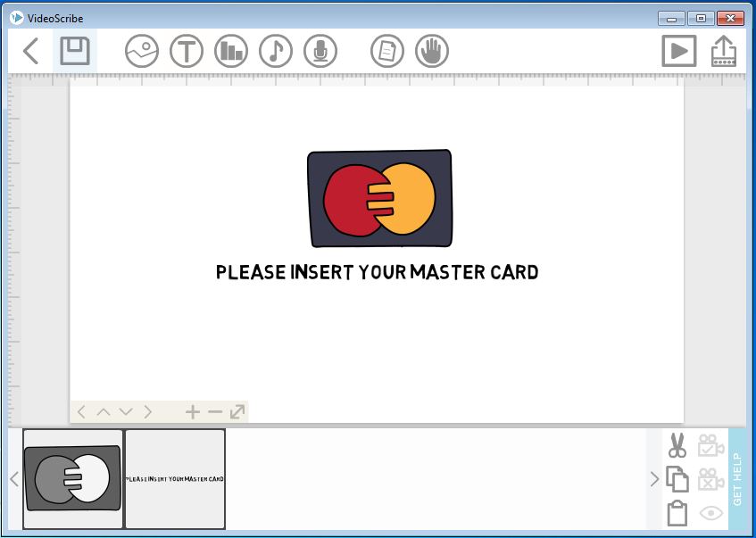Image resolution: width=756 pixels, height=538 pixels.
Task: Copy the selected element
Action: click(x=677, y=479)
